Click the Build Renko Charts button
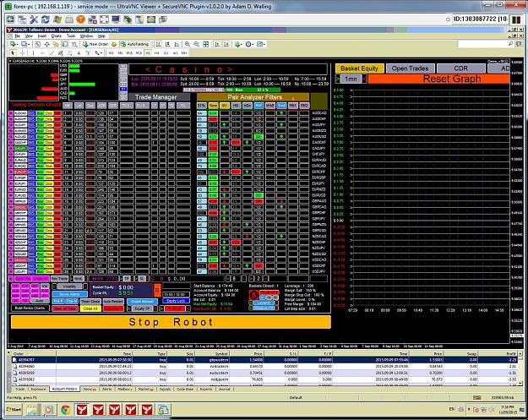The height and width of the screenshot is (420, 528). 30,308
